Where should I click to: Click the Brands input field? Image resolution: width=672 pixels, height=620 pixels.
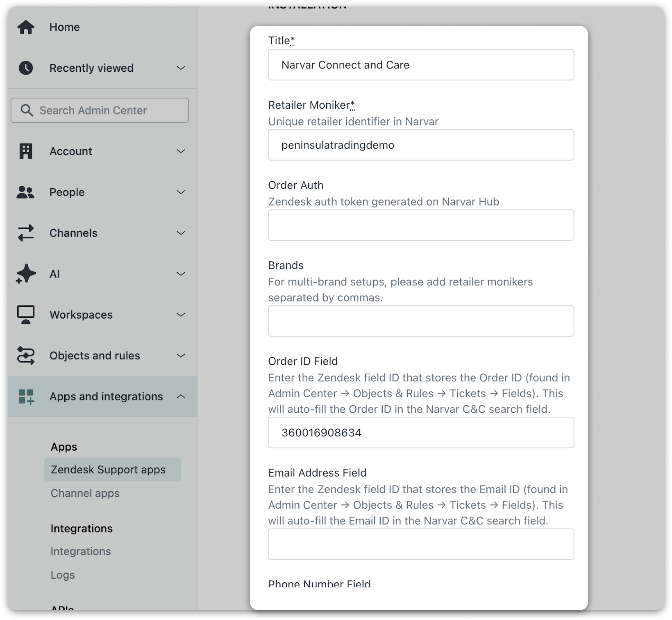[x=421, y=321]
